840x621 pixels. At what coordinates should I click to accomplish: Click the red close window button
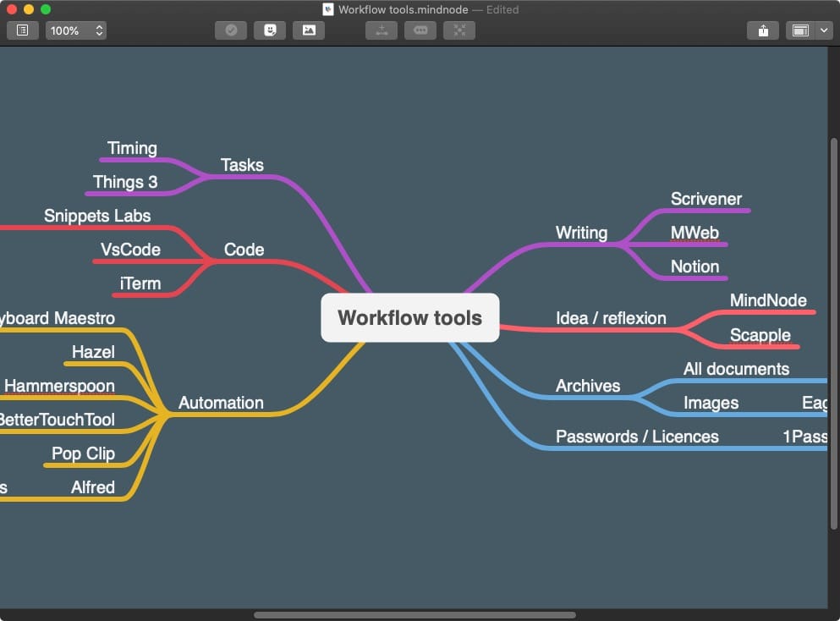12,9
